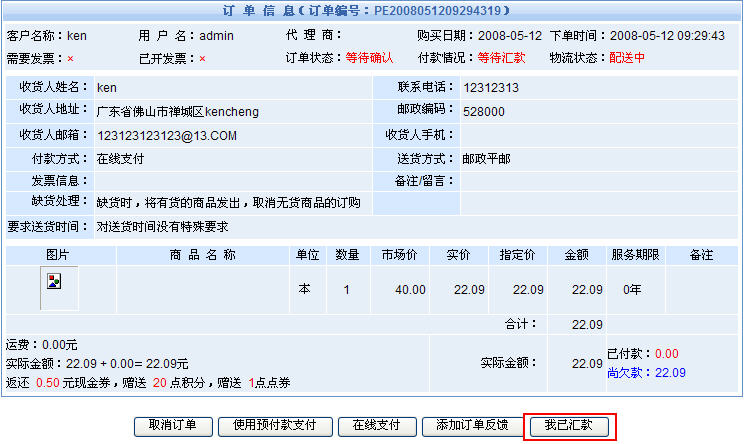Click the contact phone number 12312313

click(491, 88)
